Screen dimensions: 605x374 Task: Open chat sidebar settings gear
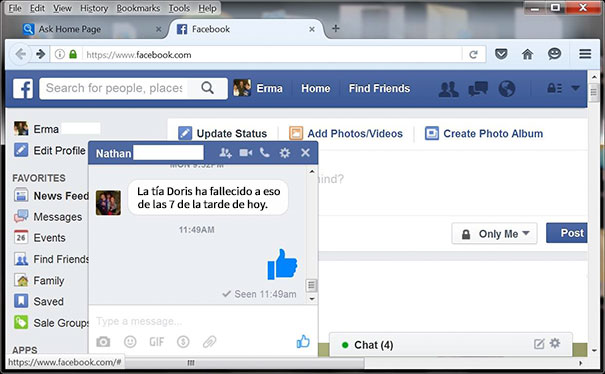point(555,343)
